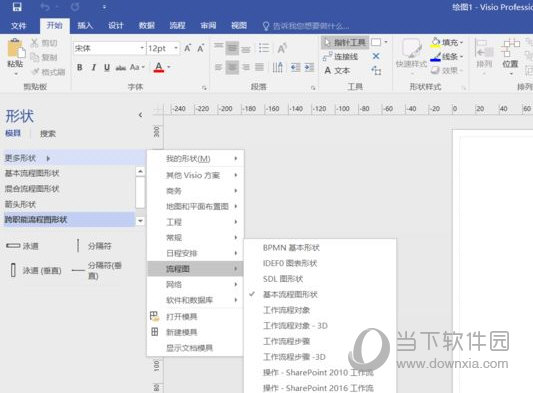Select the Pointer Tool (指针工具)
Image resolution: width=533 pixels, height=393 pixels.
pyautogui.click(x=345, y=42)
